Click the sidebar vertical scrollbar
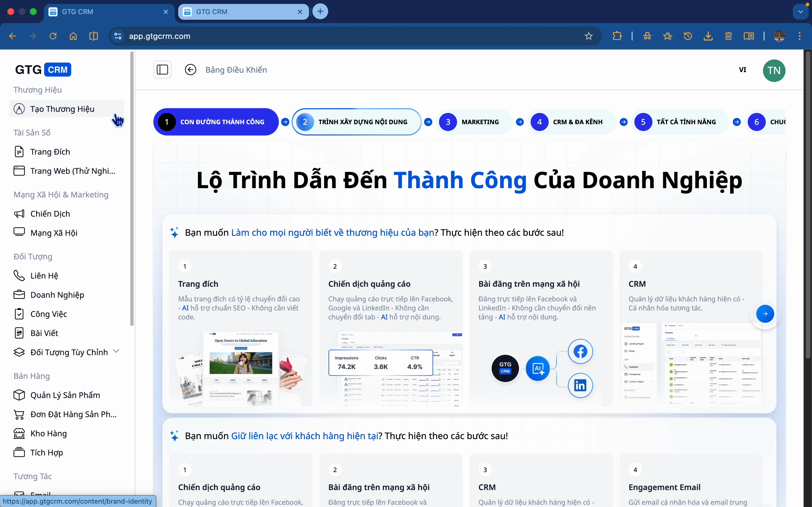This screenshot has height=507, width=812. click(132, 188)
